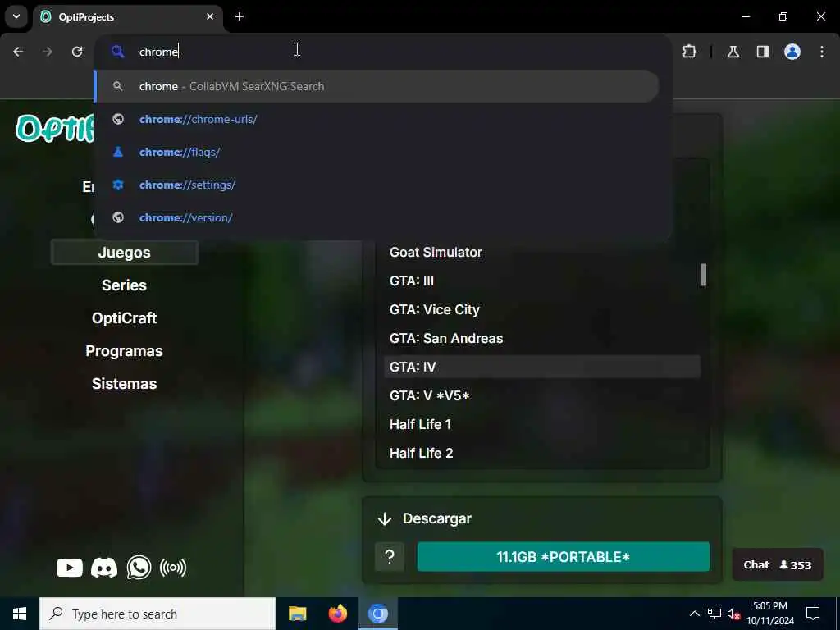
Task: Choose the chrome://chrome-urls/ suggestion
Action: (377, 119)
